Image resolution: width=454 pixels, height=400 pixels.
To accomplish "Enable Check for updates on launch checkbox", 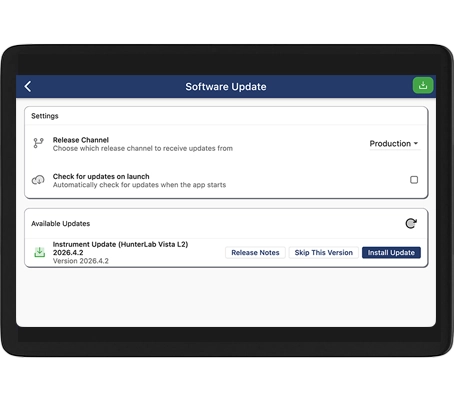I will coord(414,180).
